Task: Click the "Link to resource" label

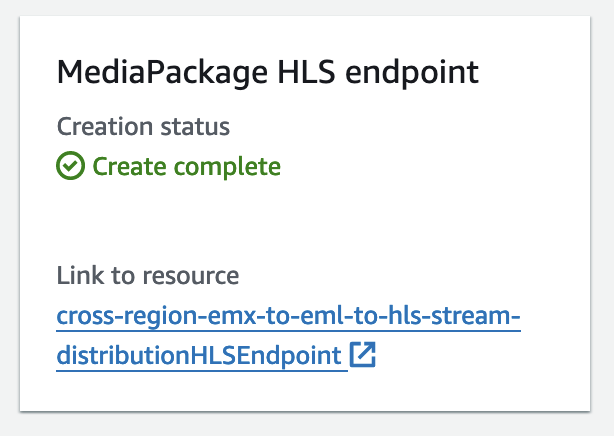Action: 147,276
